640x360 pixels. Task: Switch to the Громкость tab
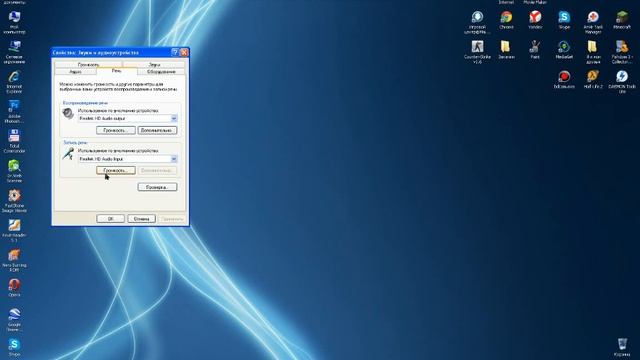tap(88, 64)
